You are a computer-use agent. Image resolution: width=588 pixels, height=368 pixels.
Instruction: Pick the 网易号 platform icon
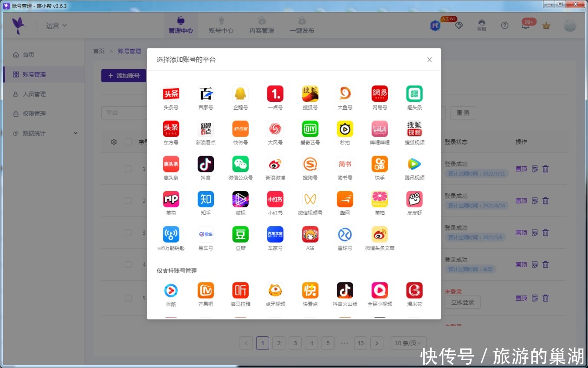coord(380,94)
